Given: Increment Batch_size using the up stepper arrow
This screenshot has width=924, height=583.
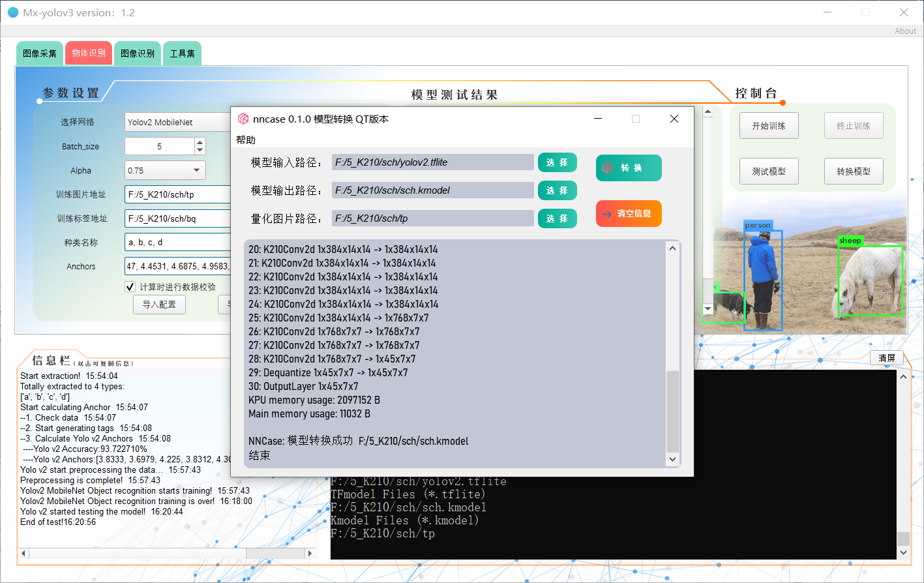Looking at the screenshot, I should point(200,142).
